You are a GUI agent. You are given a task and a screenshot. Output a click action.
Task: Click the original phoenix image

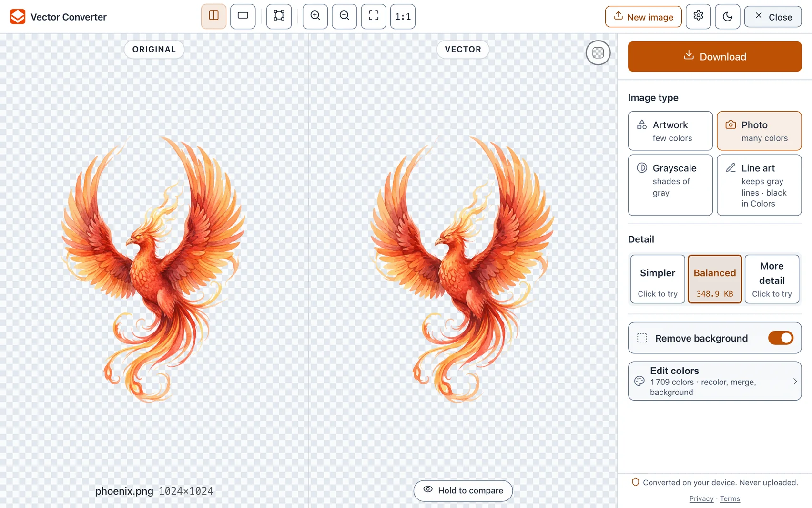153,270
